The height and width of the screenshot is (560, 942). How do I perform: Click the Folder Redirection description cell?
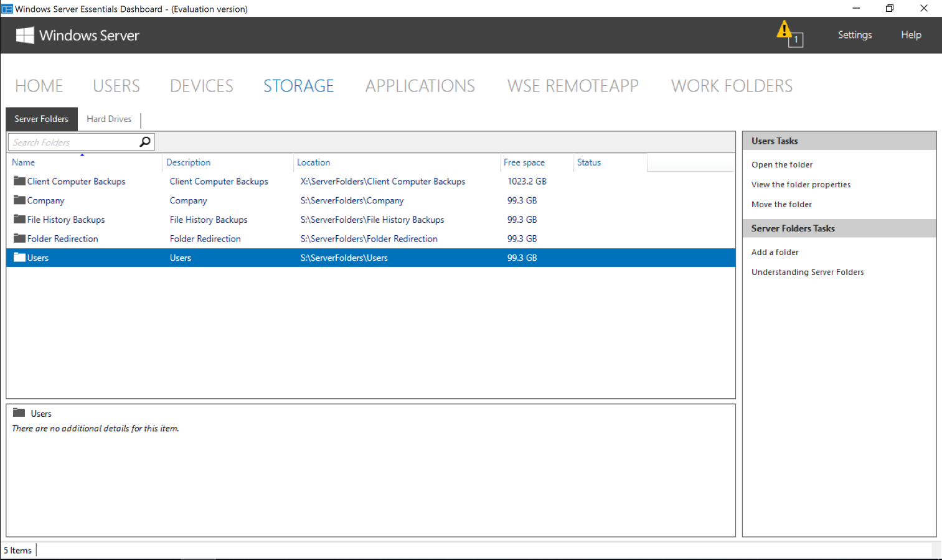205,239
